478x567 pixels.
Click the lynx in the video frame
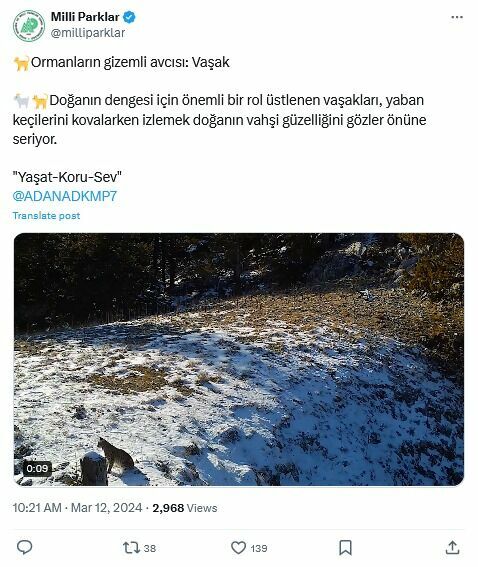pos(116,455)
